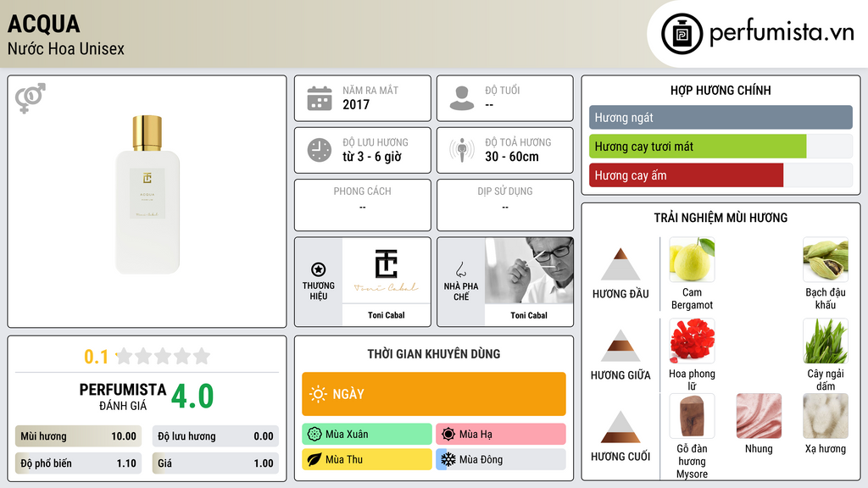
Task: Click the Hương cay ấm accord bar
Action: pyautogui.click(x=721, y=175)
